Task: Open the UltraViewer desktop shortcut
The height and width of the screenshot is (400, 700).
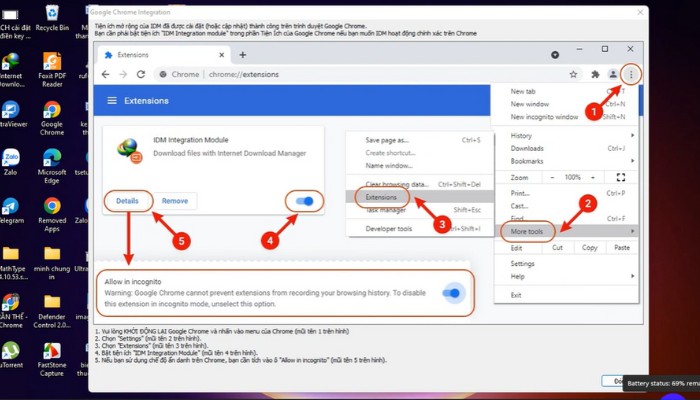Action: click(x=11, y=114)
